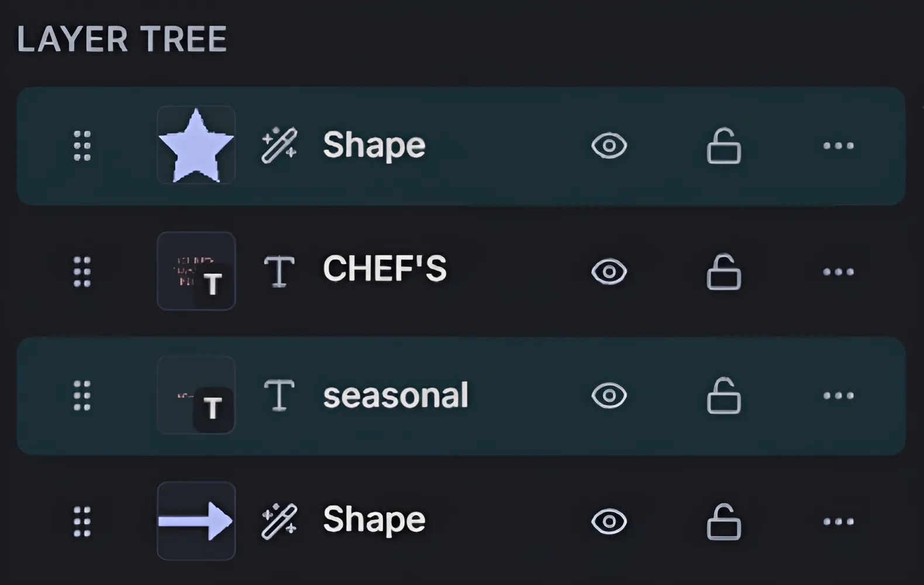Click the text type icon beside CHEF'S

coord(279,271)
